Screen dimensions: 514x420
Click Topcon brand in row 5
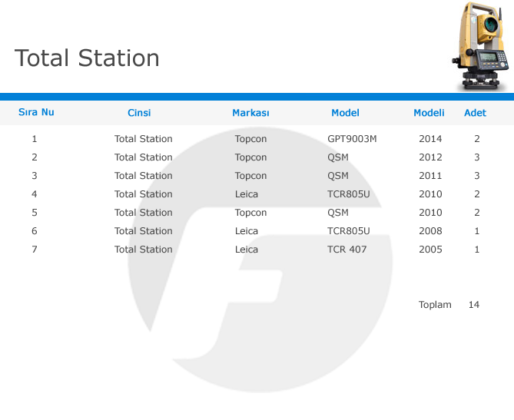tap(250, 213)
